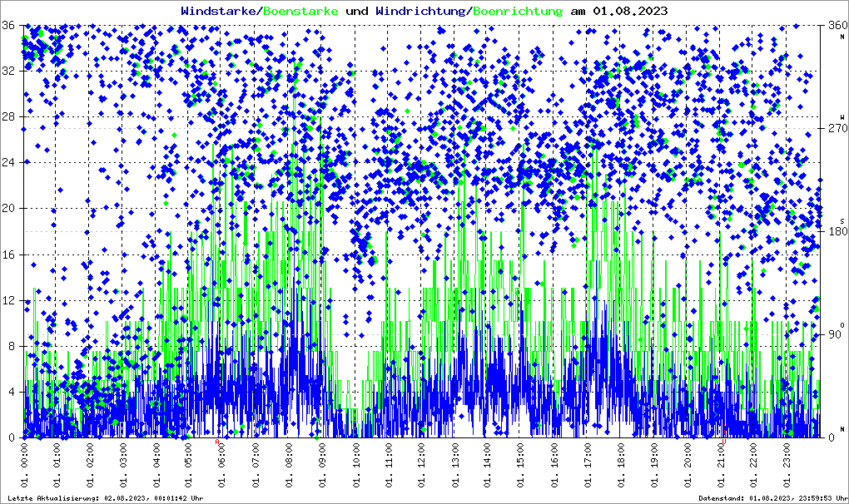
Task: Click the time label 01. 04:00
Action: [x=156, y=465]
